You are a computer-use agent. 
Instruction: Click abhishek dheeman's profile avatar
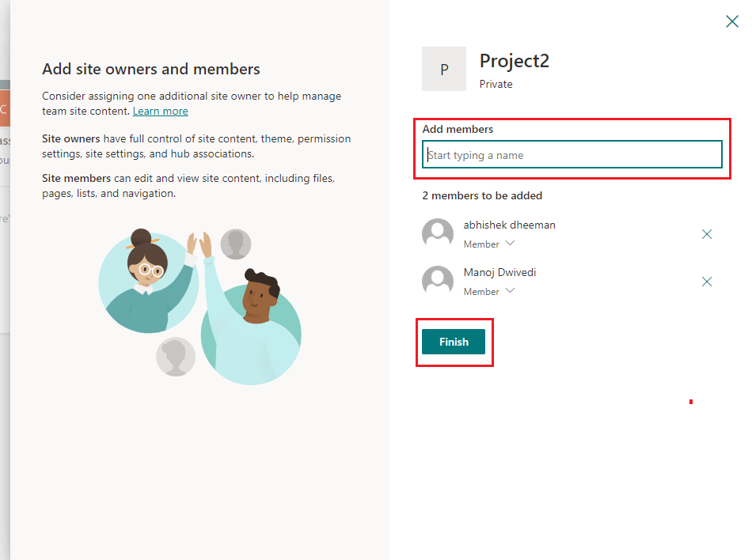pyautogui.click(x=438, y=234)
